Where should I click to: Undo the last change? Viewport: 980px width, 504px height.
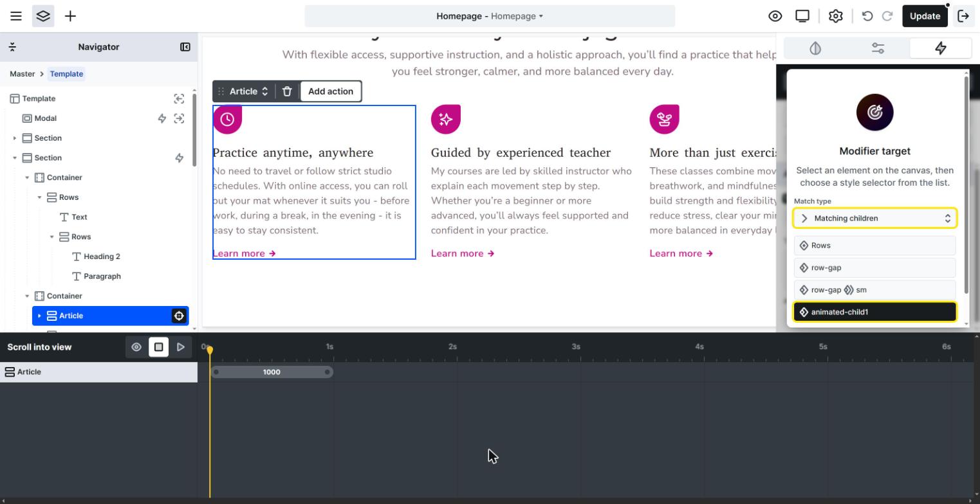pos(867,16)
